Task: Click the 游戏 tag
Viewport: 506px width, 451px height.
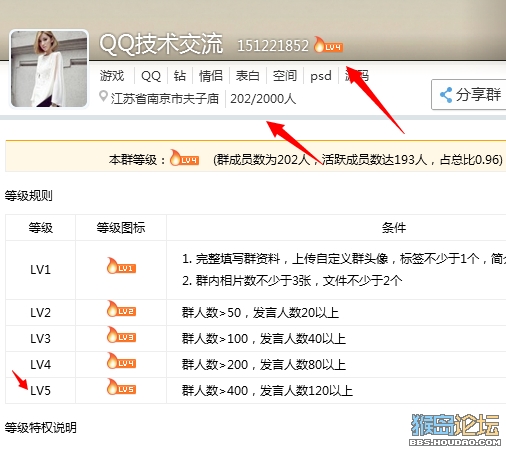Action: (x=112, y=76)
